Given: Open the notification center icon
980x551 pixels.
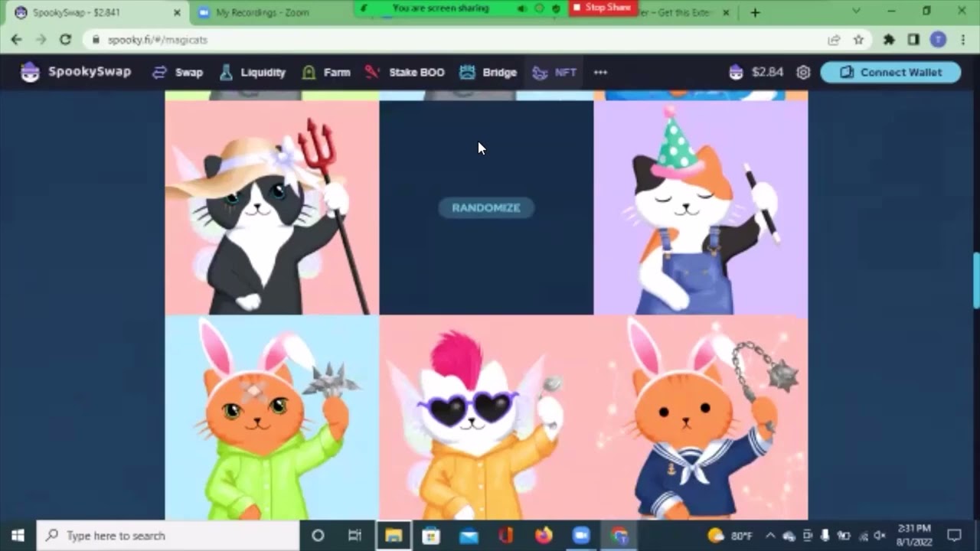Looking at the screenshot, I should click(955, 536).
